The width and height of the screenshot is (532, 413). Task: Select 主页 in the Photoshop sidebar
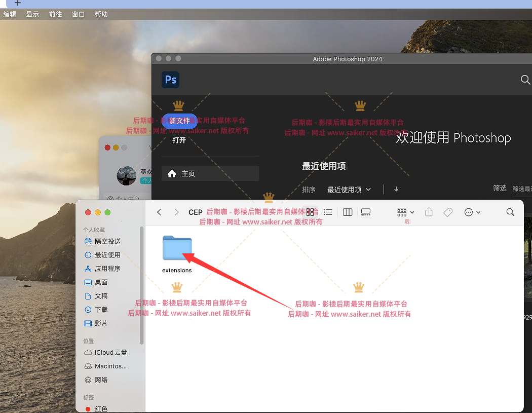point(210,173)
